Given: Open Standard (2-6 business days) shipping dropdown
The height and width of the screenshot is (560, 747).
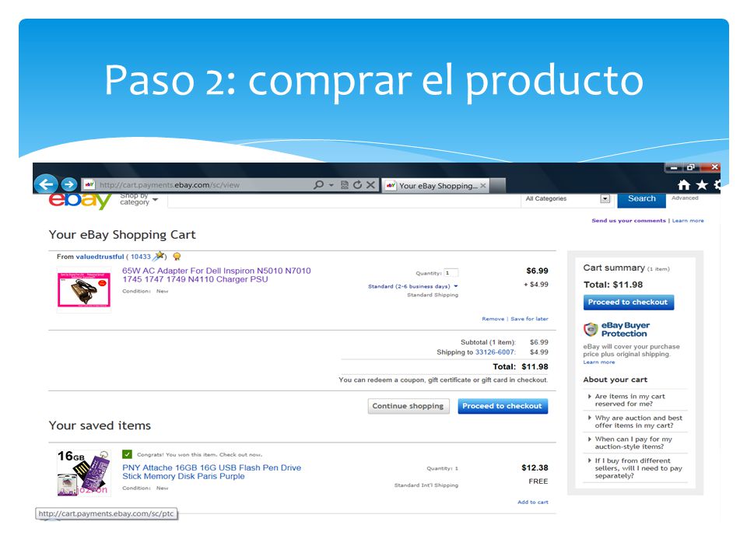Looking at the screenshot, I should 412,286.
